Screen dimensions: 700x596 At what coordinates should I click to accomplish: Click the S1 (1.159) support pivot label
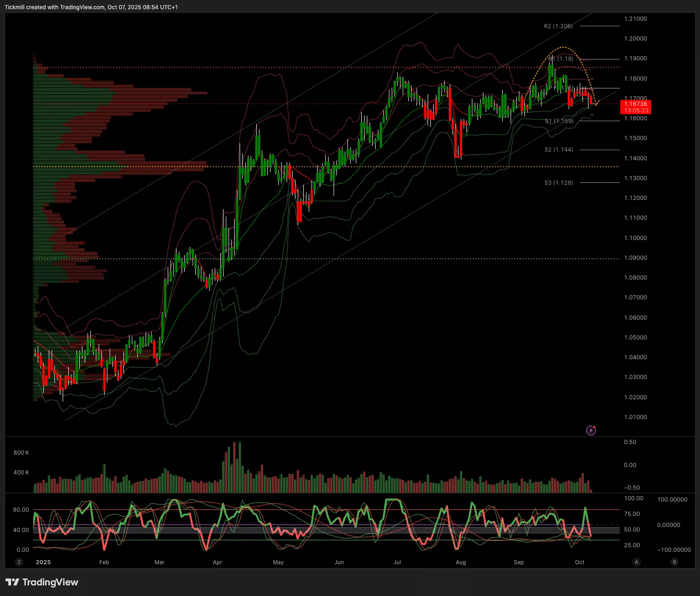[x=559, y=121]
